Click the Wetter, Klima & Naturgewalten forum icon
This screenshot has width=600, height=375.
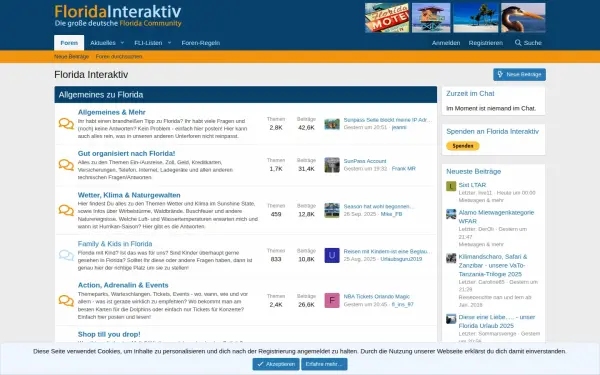(66, 210)
